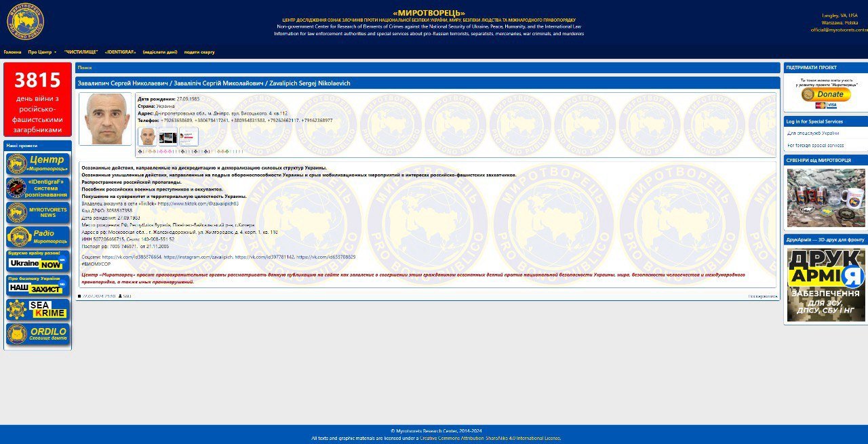The width and height of the screenshot is (868, 444).
Task: Follow the Creative Commons license footer link
Action: pyautogui.click(x=490, y=439)
